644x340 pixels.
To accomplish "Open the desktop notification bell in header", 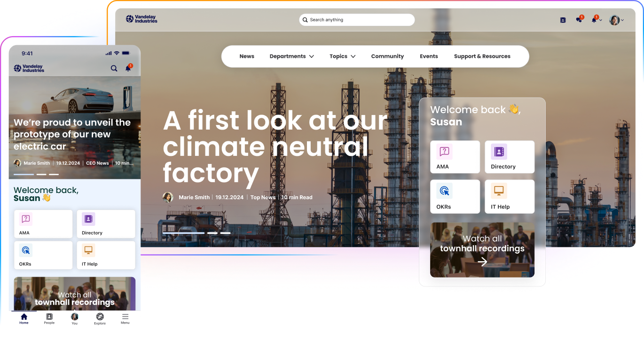I will pos(595,20).
